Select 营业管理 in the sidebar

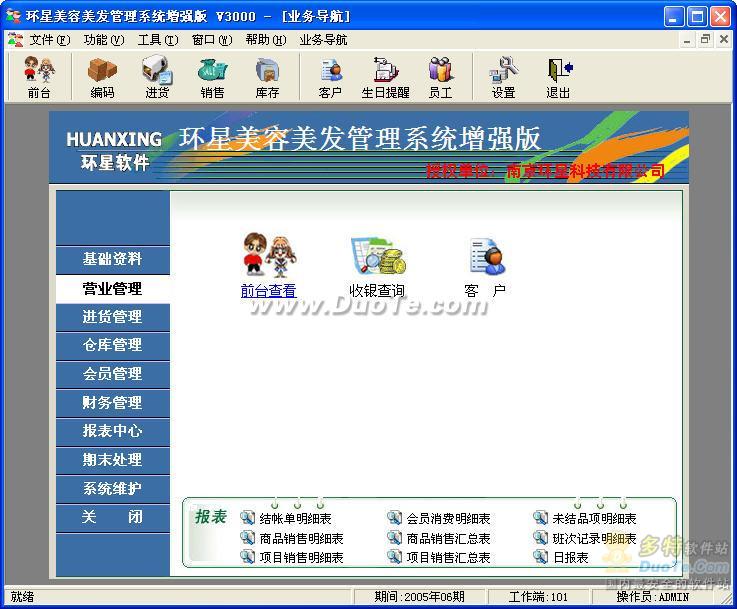pyautogui.click(x=113, y=289)
